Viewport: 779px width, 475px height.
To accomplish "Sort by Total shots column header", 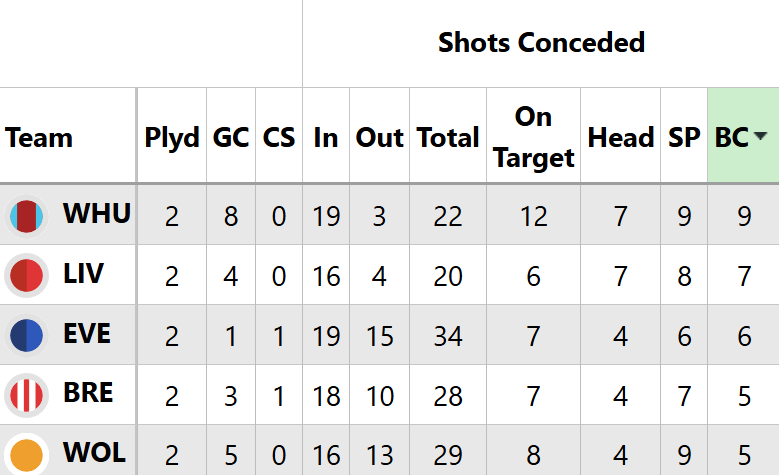I will click(x=448, y=138).
